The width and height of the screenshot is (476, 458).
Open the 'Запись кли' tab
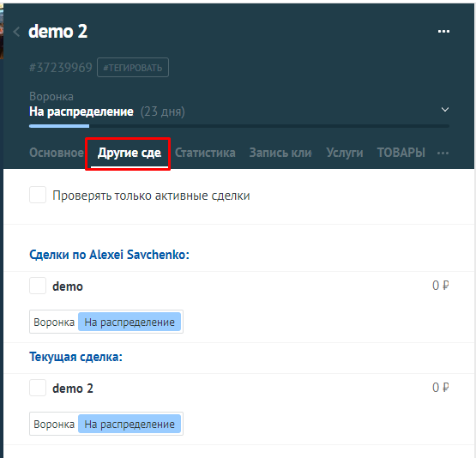[280, 153]
